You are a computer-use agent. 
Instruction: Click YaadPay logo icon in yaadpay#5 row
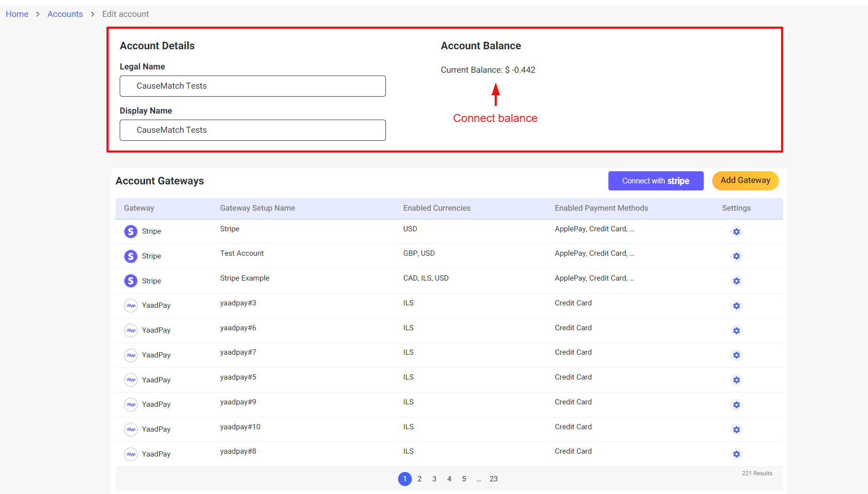click(131, 380)
